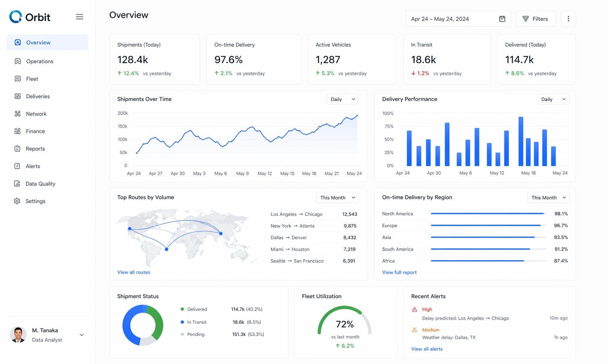Click the North America progress bar

click(x=489, y=214)
